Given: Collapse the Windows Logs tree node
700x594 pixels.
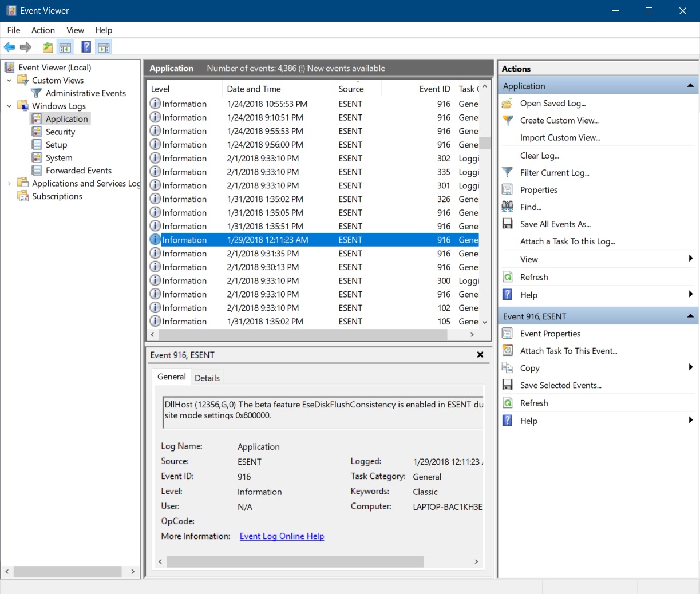Looking at the screenshot, I should click(9, 106).
